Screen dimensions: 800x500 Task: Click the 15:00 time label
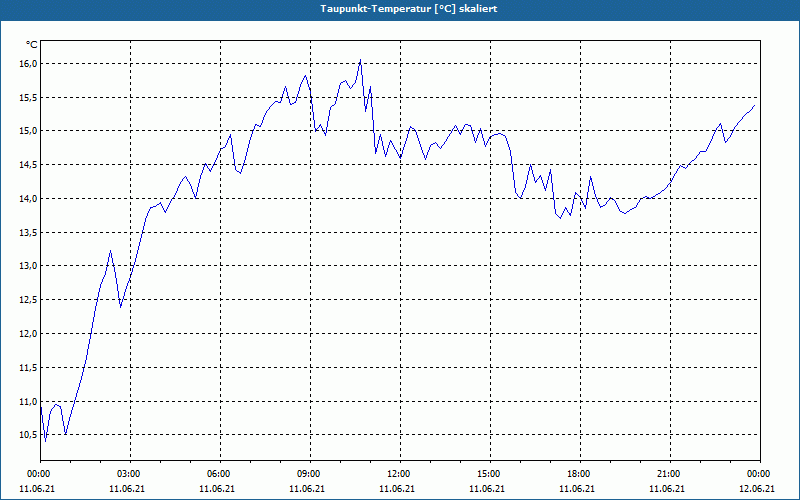pyautogui.click(x=490, y=474)
